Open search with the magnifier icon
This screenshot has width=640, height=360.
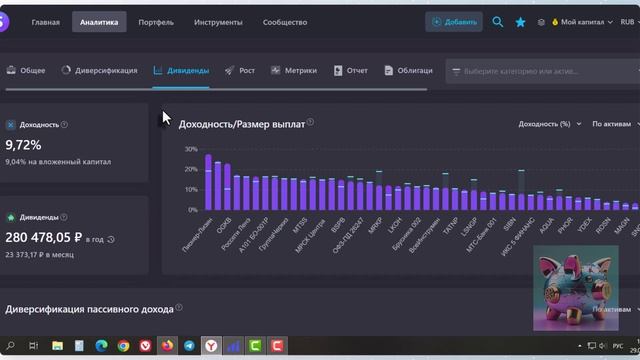click(498, 22)
